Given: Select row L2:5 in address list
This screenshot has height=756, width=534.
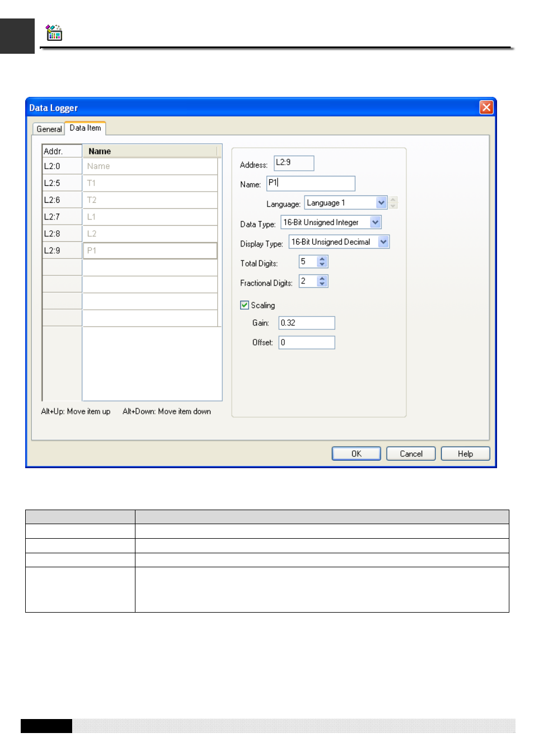Looking at the screenshot, I should pyautogui.click(x=62, y=183).
